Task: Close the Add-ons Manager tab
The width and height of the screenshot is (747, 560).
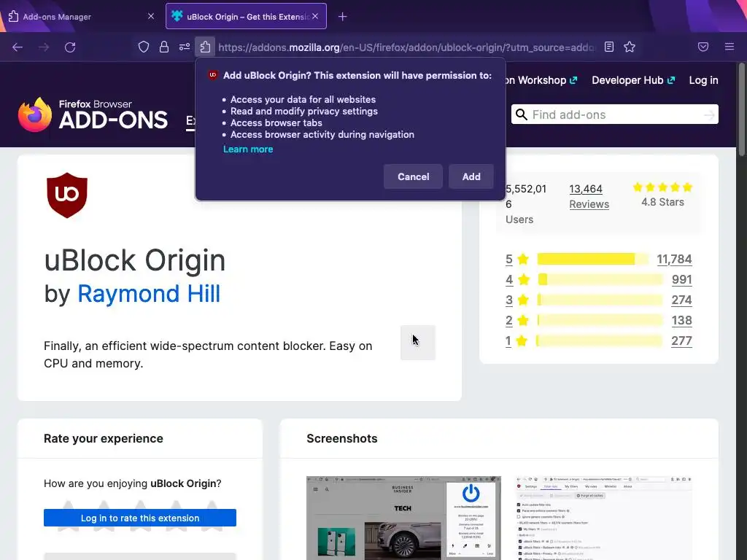Action: click(x=151, y=16)
